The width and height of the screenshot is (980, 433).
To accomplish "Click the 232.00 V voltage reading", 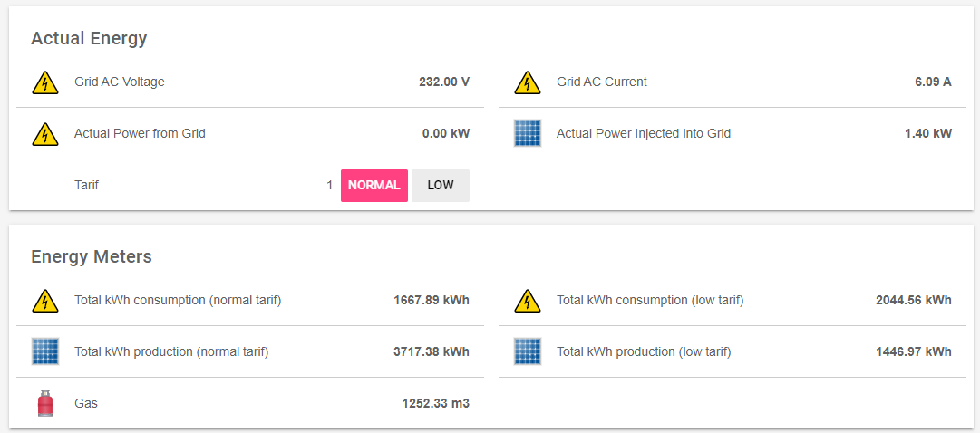I will [444, 82].
